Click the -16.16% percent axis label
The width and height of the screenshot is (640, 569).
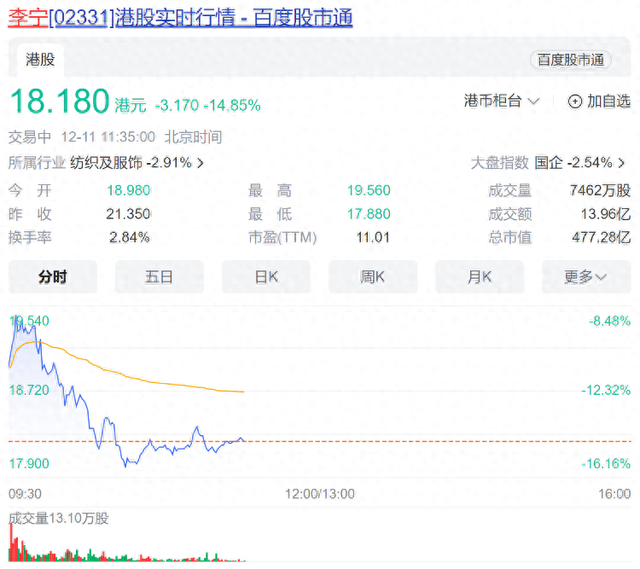click(x=606, y=464)
